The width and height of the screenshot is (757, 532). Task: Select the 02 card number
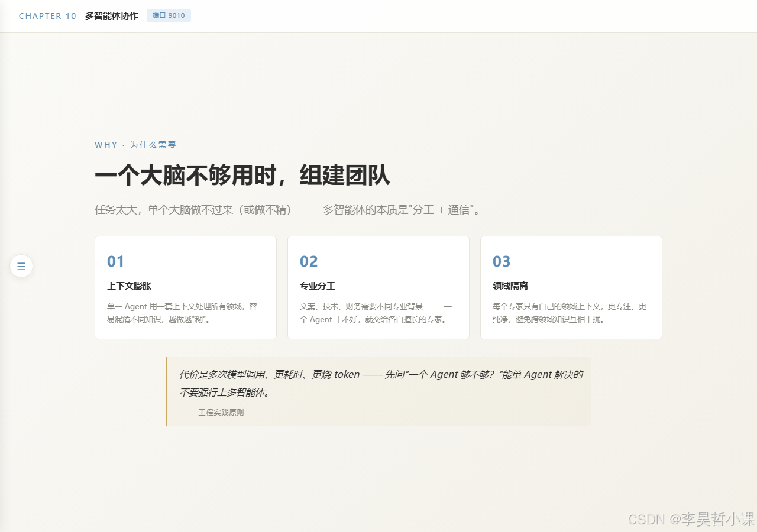click(309, 261)
